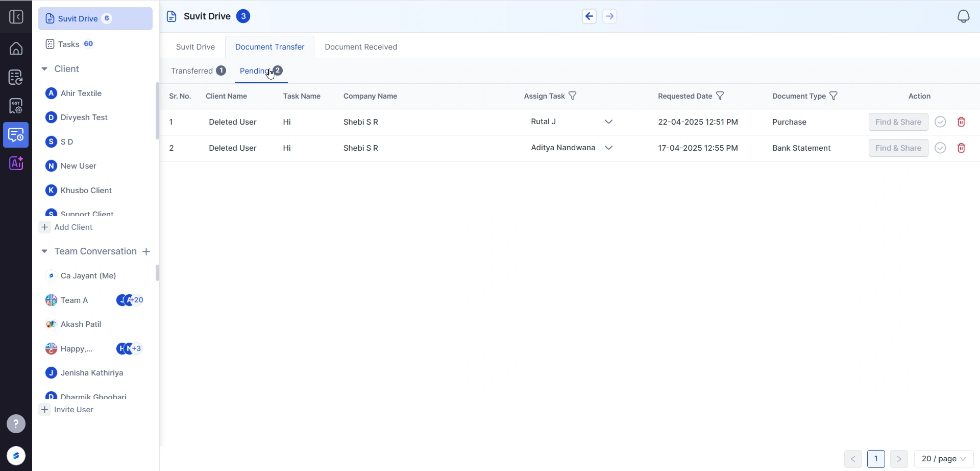The height and width of the screenshot is (471, 980).
Task: Click the plus icon beside Team Conversation
Action: (x=146, y=251)
